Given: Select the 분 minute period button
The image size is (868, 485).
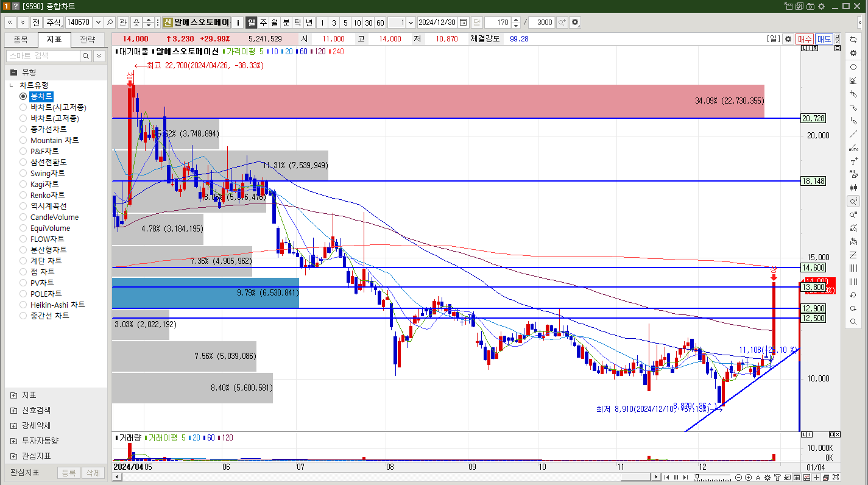Looking at the screenshot, I should tap(286, 23).
